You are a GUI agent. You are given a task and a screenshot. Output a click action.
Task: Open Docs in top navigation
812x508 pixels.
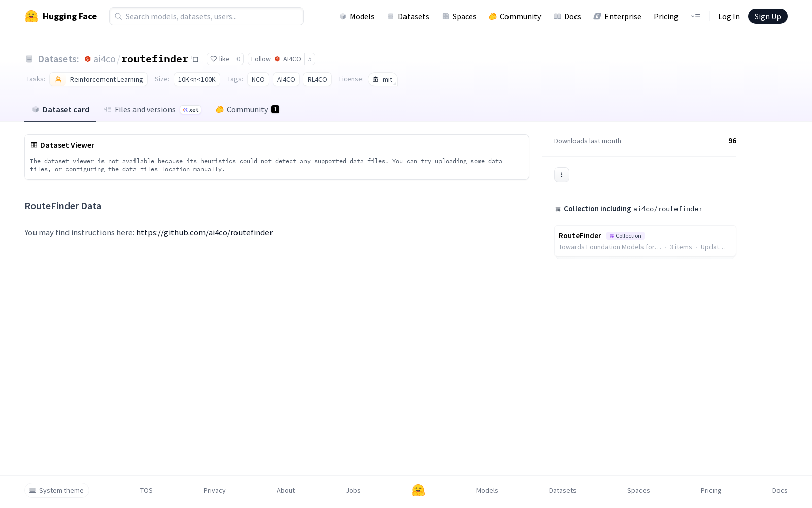click(567, 16)
